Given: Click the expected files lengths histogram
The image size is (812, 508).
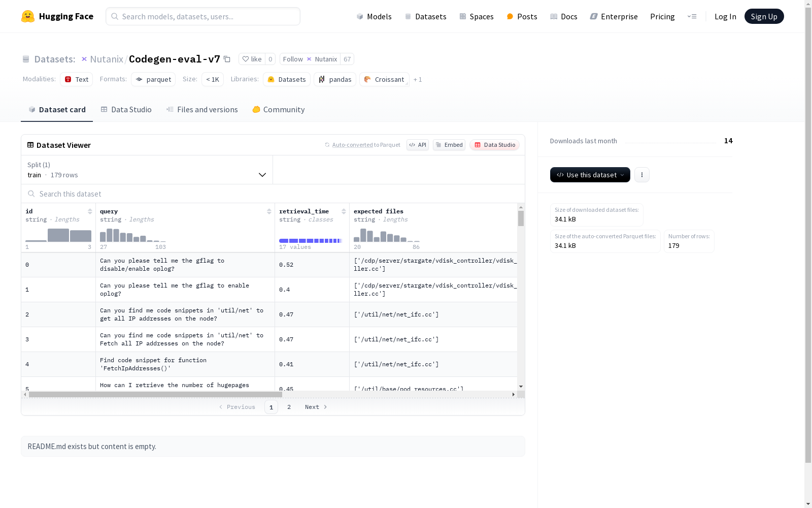Looking at the screenshot, I should [x=387, y=235].
